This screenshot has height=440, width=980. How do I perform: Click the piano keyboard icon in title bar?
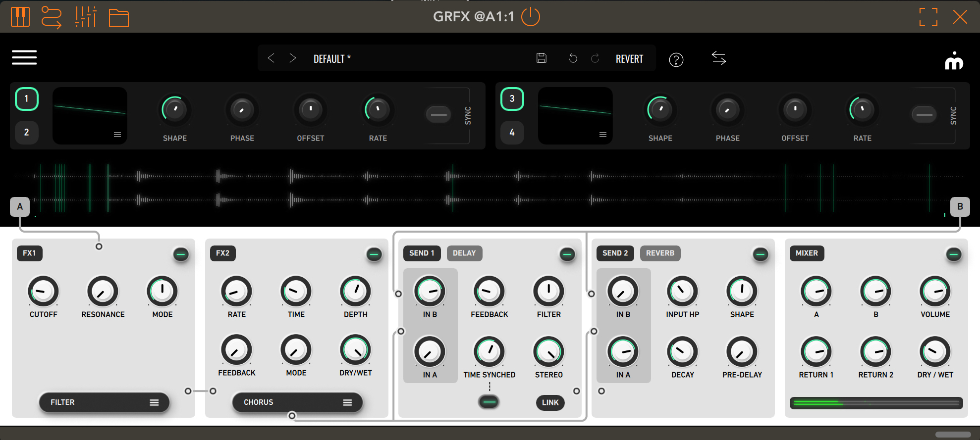(x=20, y=17)
